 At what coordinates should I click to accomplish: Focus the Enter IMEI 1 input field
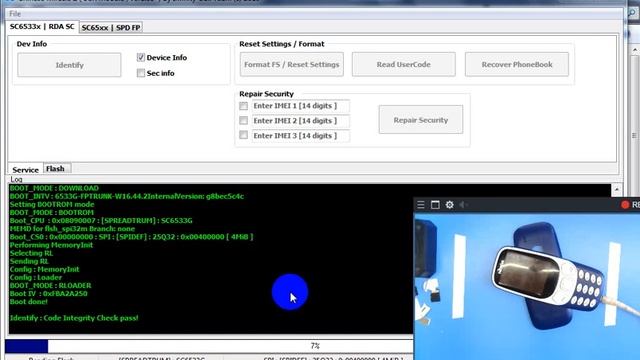point(301,106)
